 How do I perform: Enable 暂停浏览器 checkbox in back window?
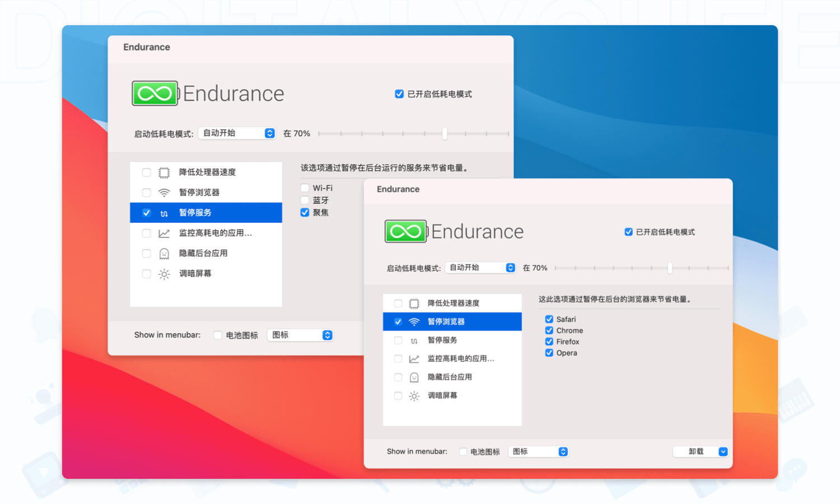pos(146,193)
